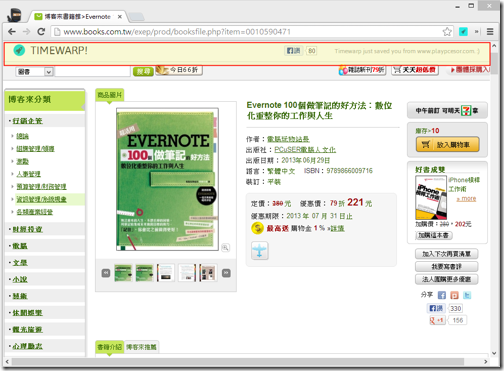Click the 7-11 pickup banner button
Screen dimensions: 504x371
point(447,110)
